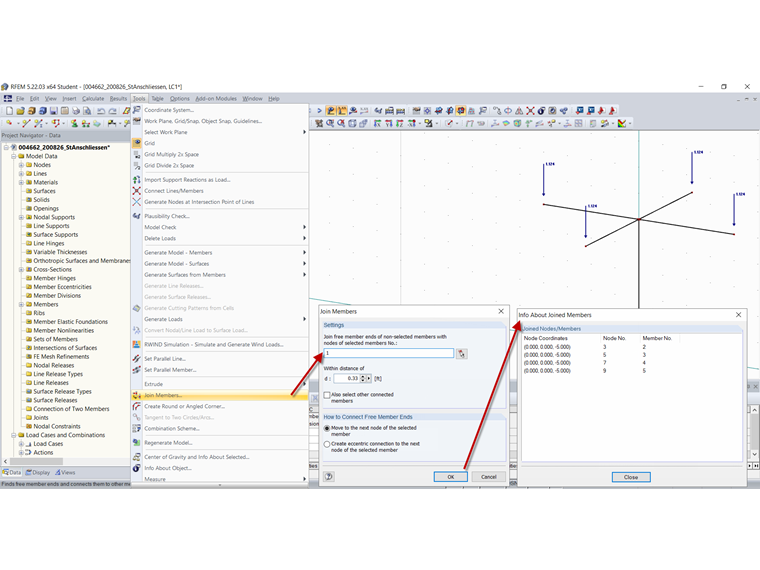Click the color scale results icon
The width and height of the screenshot is (760, 570).
click(621, 123)
